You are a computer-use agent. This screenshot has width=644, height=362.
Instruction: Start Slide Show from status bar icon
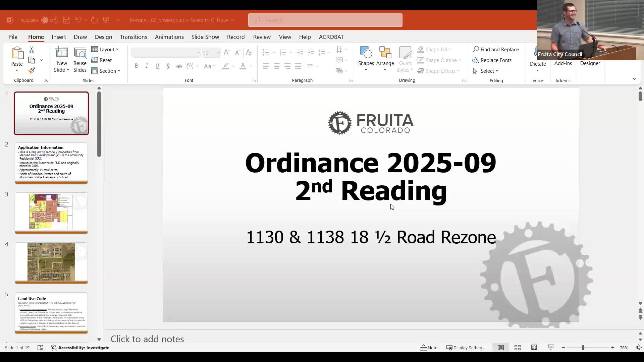[551, 348]
